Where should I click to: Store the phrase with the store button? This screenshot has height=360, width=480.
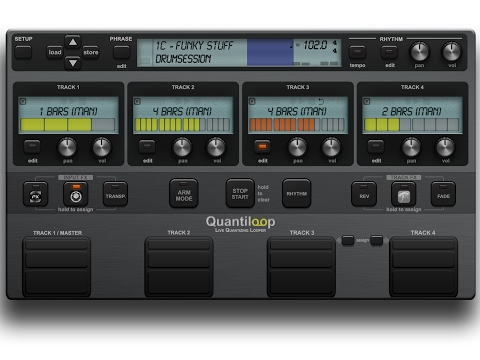pyautogui.click(x=91, y=52)
